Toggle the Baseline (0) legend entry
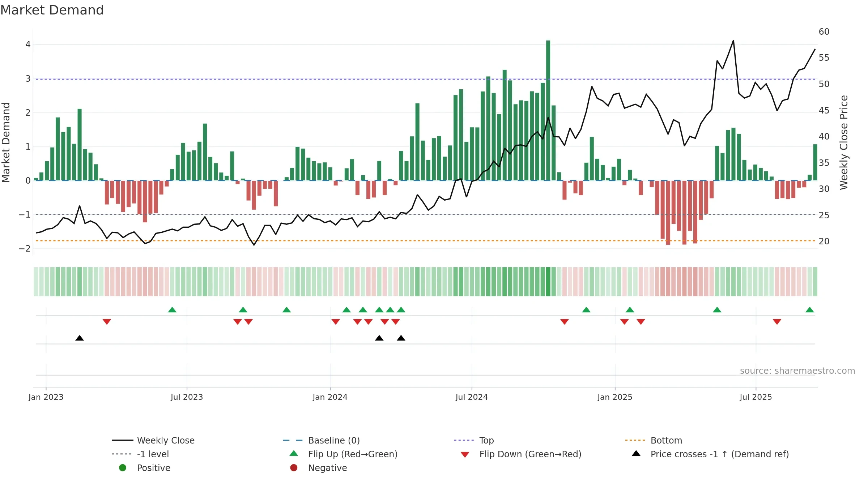Viewport: 868px width, 488px height. (x=321, y=440)
